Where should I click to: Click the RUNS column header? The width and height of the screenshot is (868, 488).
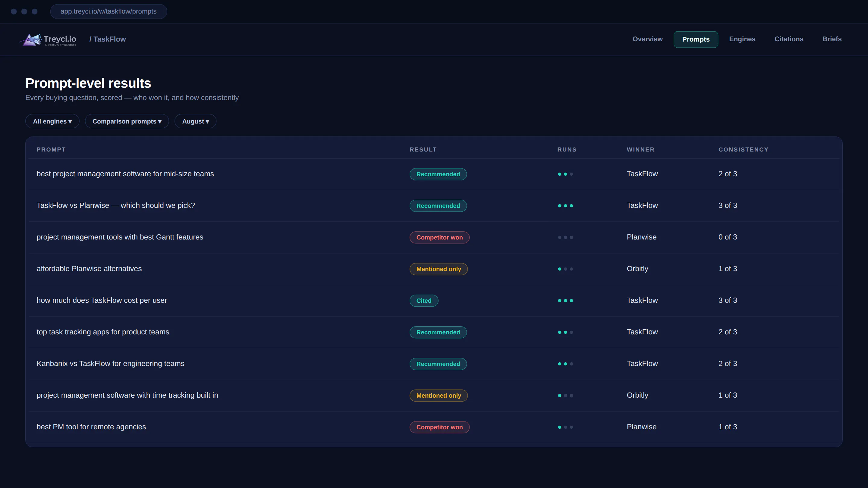pos(567,149)
